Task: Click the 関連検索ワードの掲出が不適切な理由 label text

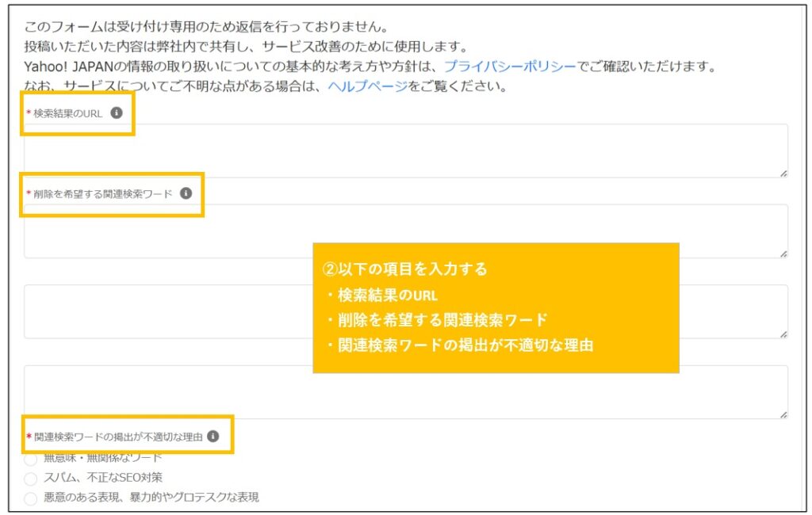Action: [118, 437]
